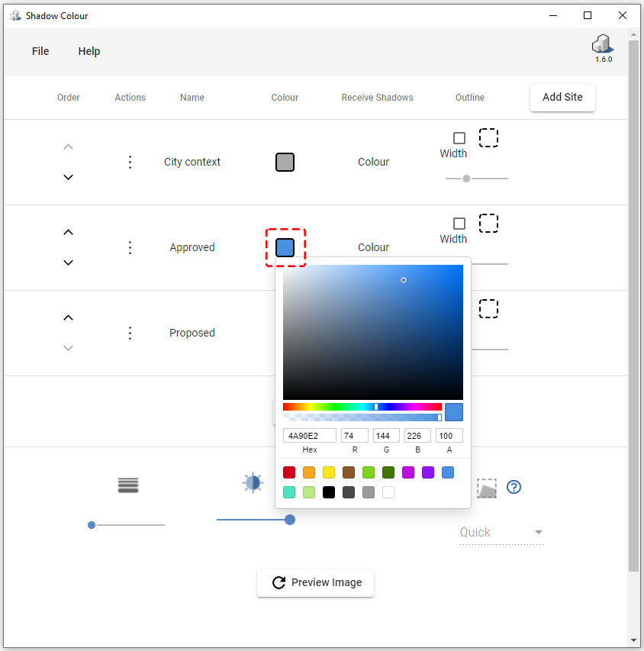Move City context down with its down arrow
This screenshot has width=644, height=651.
coord(68,177)
